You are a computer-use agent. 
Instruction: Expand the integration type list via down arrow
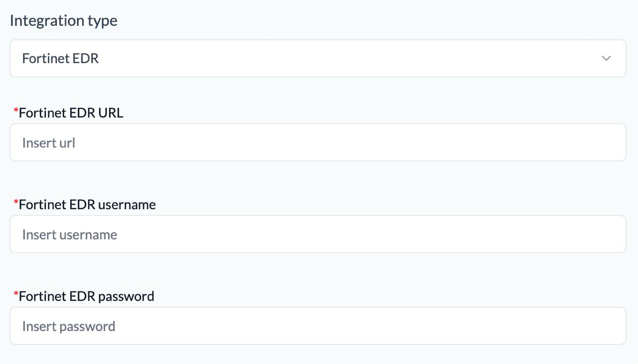coord(606,58)
